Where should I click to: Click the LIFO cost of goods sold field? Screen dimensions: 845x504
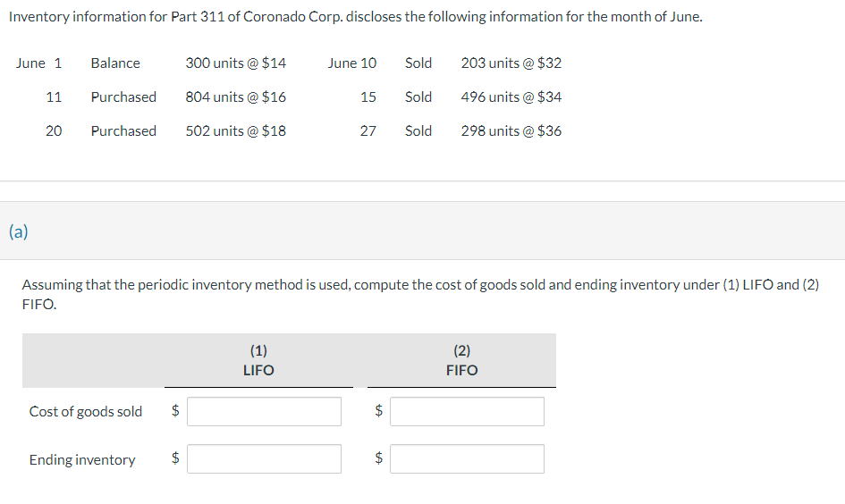point(265,411)
